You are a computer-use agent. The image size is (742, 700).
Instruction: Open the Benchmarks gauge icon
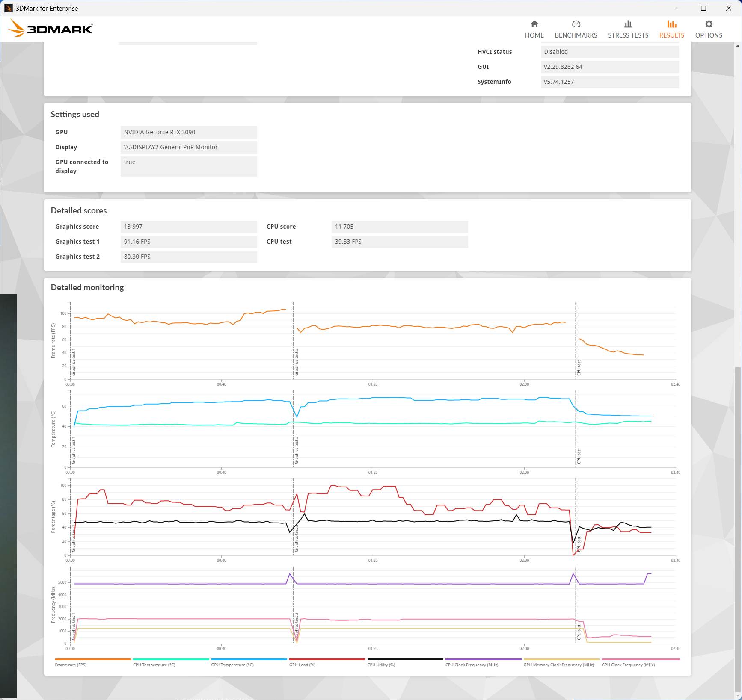[576, 24]
